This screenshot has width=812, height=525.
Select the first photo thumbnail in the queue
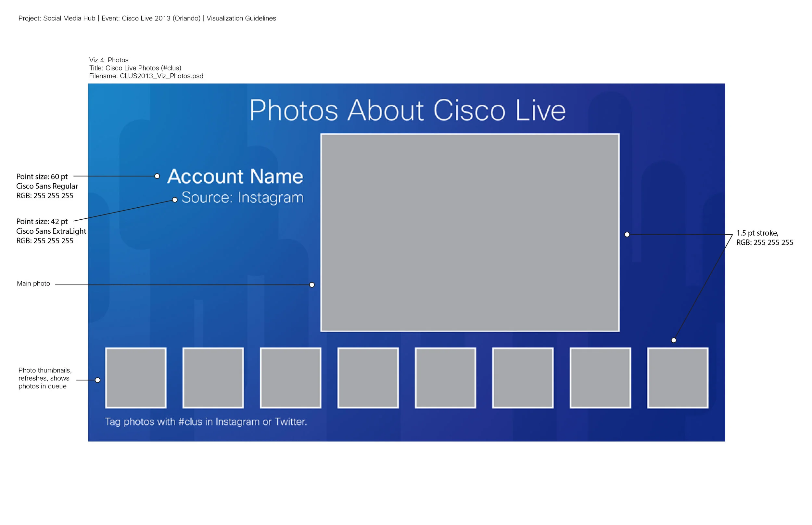coord(136,378)
